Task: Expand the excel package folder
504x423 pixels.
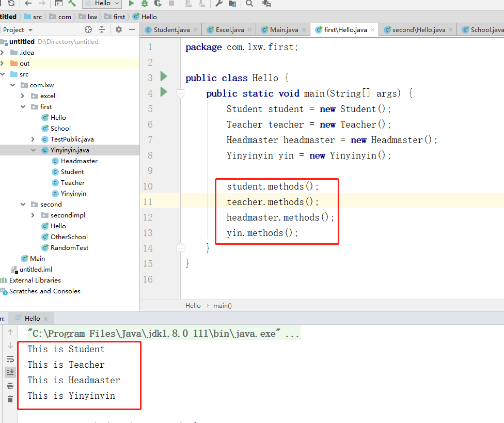Action: (22, 96)
